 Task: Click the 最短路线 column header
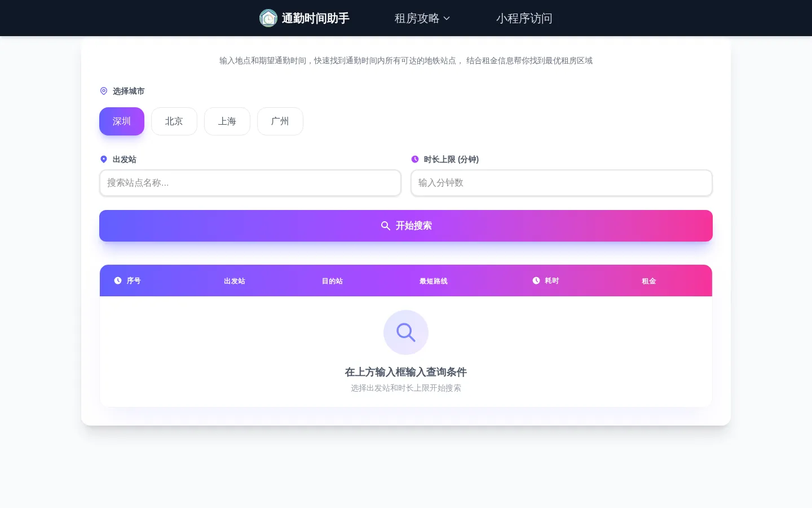(433, 281)
